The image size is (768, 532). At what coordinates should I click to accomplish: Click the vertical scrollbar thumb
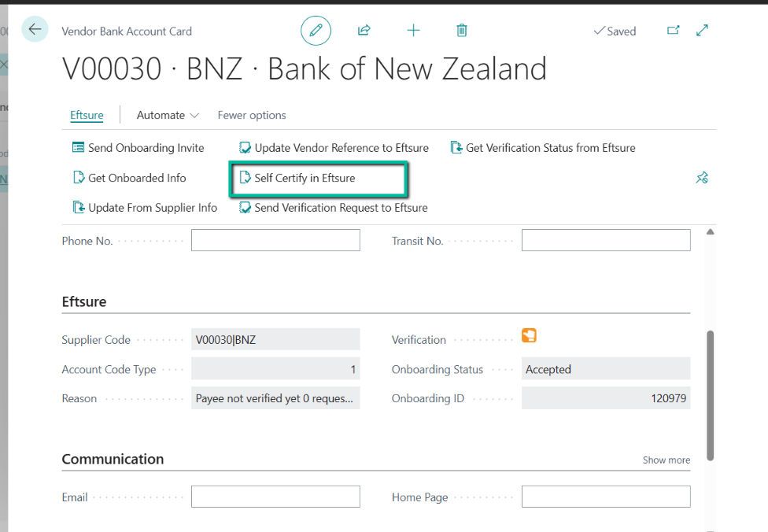(711, 396)
